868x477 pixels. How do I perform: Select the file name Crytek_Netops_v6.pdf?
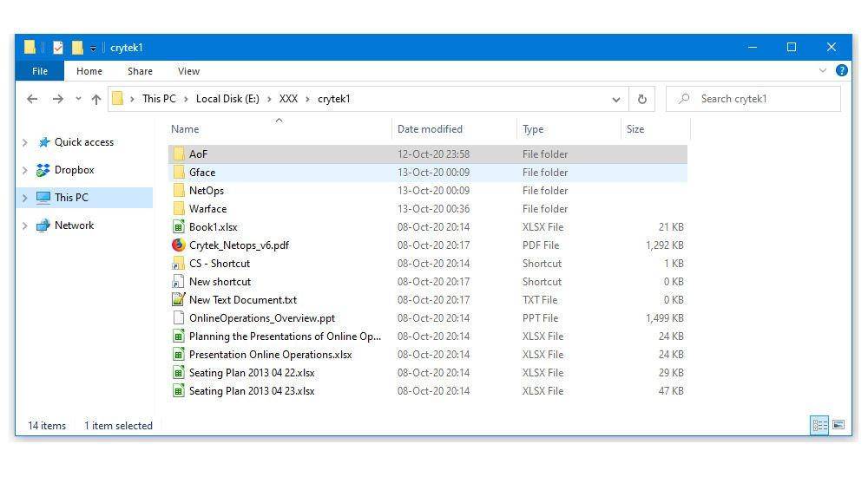[x=240, y=245]
